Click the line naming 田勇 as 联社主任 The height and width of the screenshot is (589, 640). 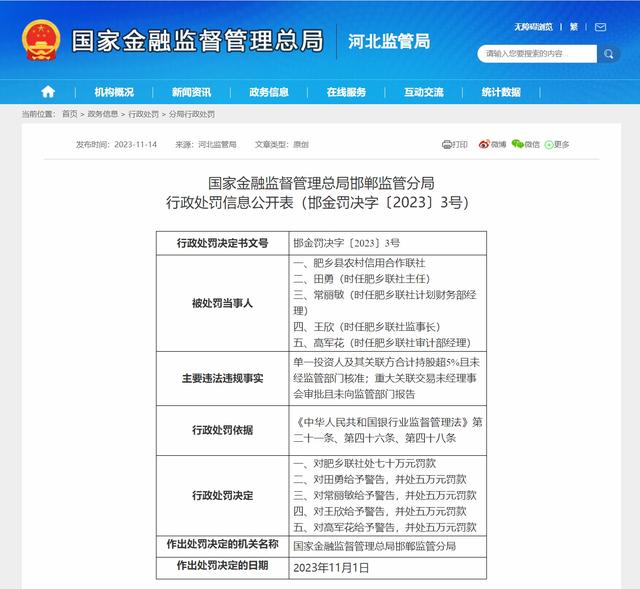click(x=361, y=279)
